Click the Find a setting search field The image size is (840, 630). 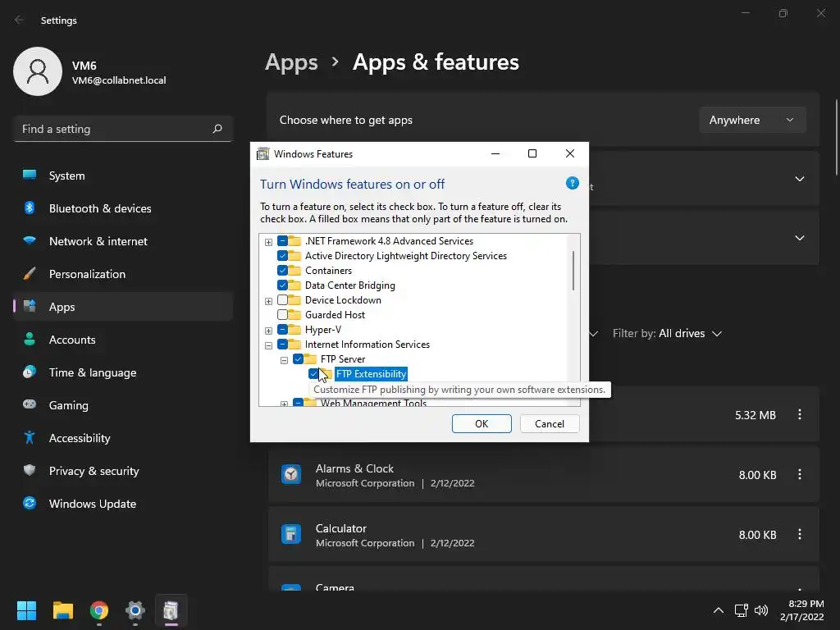123,129
